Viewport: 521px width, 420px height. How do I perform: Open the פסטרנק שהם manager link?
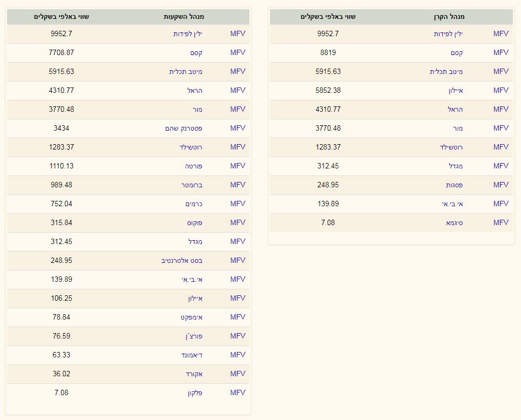tap(184, 128)
